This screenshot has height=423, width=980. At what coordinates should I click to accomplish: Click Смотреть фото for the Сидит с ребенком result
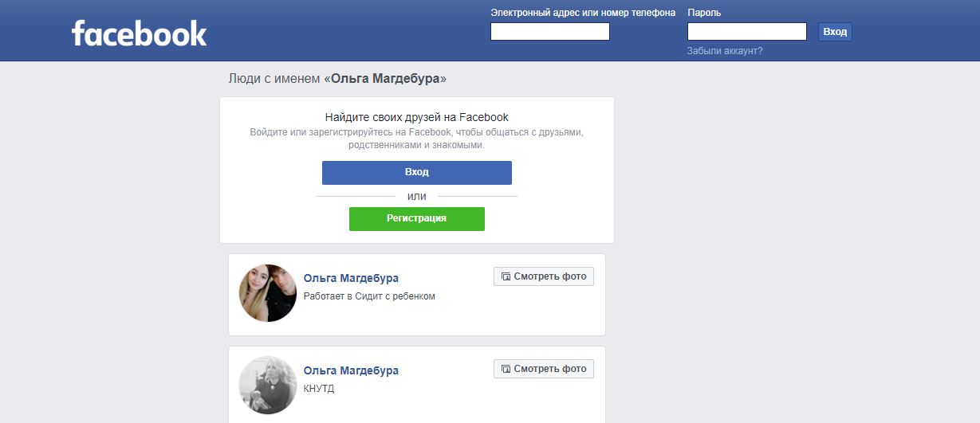544,276
